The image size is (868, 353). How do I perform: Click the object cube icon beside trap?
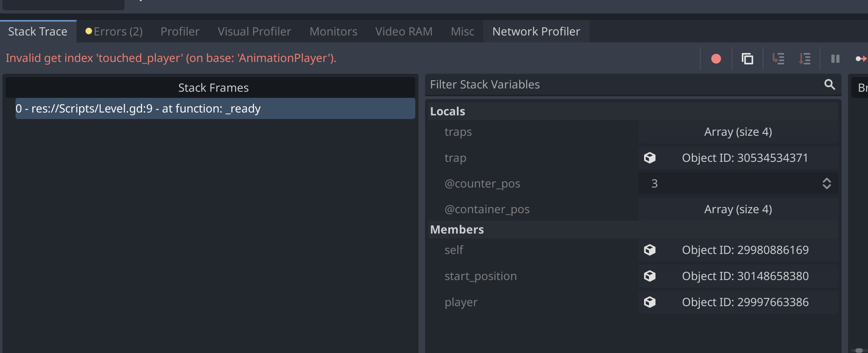coord(650,158)
